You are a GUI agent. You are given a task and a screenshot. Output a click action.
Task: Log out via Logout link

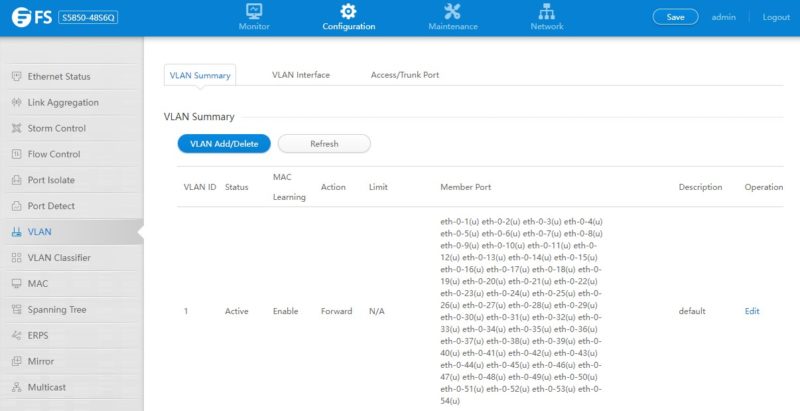click(x=776, y=17)
